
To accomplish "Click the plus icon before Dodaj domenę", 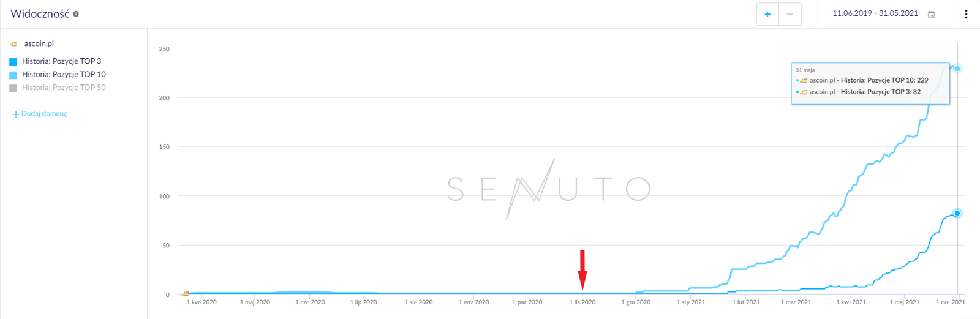I will 16,114.
